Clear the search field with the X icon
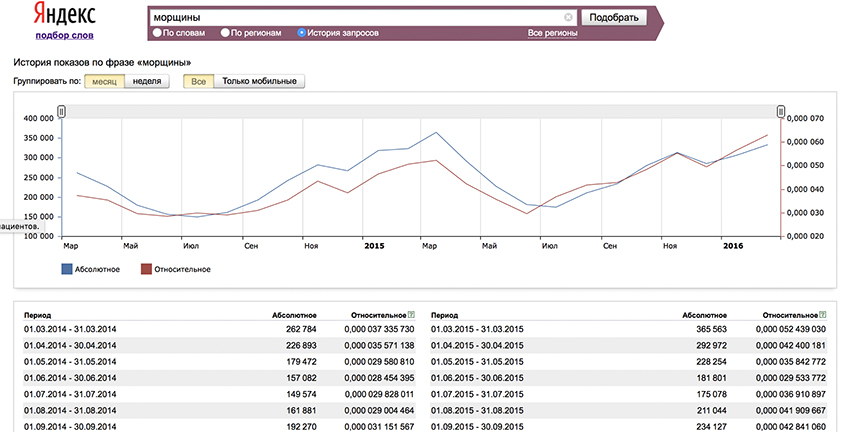The width and height of the screenshot is (850, 432). click(569, 17)
